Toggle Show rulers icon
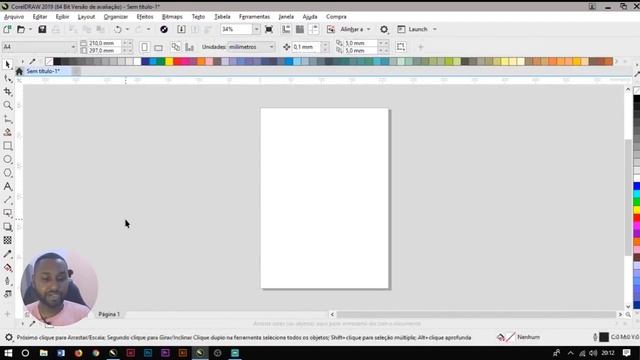640x360 pixels. pyautogui.click(x=286, y=29)
